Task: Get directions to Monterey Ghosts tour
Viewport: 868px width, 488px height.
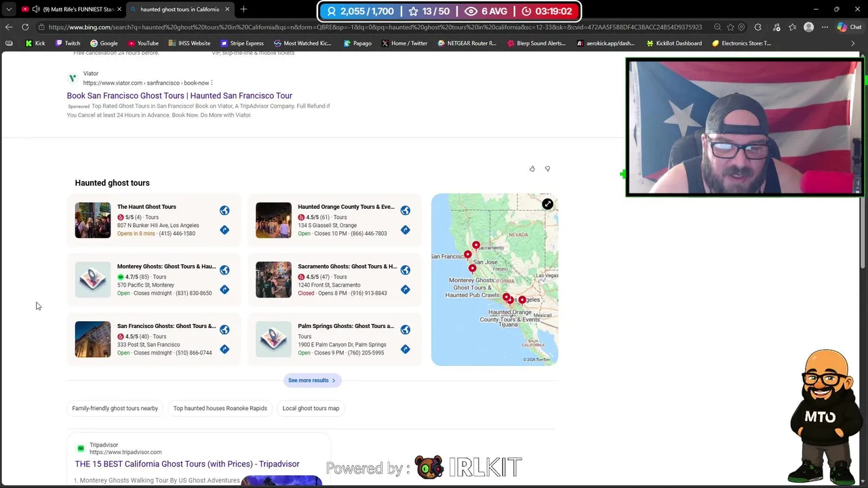Action: pos(224,289)
